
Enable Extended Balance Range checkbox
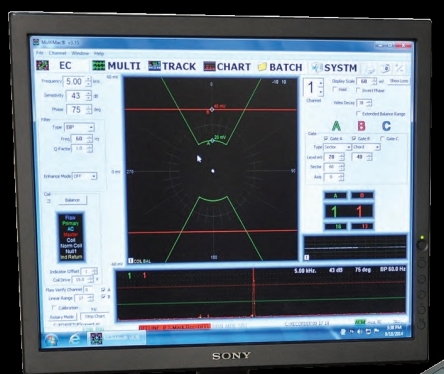[358, 114]
